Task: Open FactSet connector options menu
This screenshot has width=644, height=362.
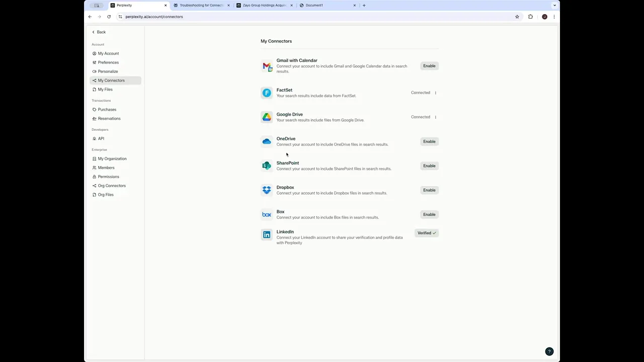Action: pyautogui.click(x=436, y=93)
